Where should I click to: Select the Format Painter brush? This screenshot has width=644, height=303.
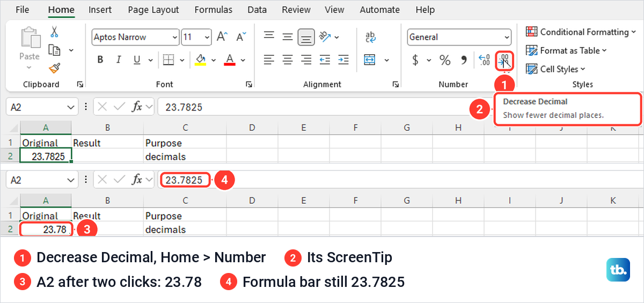point(54,68)
